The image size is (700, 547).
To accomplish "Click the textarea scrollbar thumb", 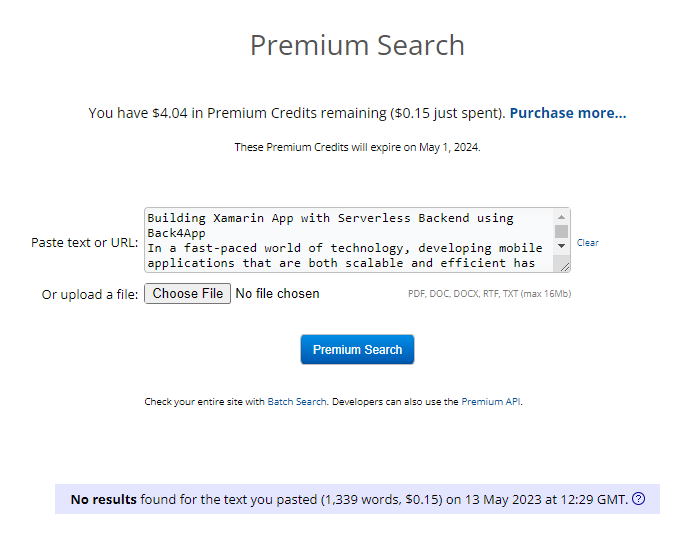I will [x=562, y=231].
